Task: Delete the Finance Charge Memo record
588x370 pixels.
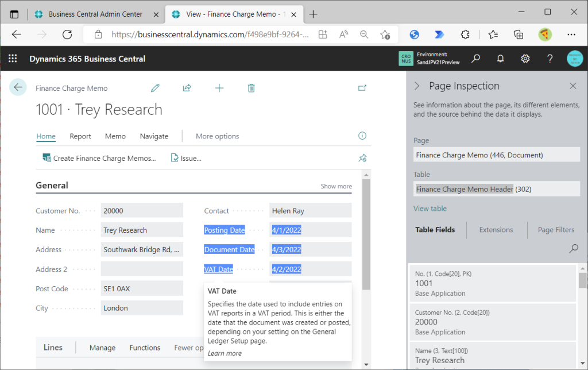Action: (252, 88)
